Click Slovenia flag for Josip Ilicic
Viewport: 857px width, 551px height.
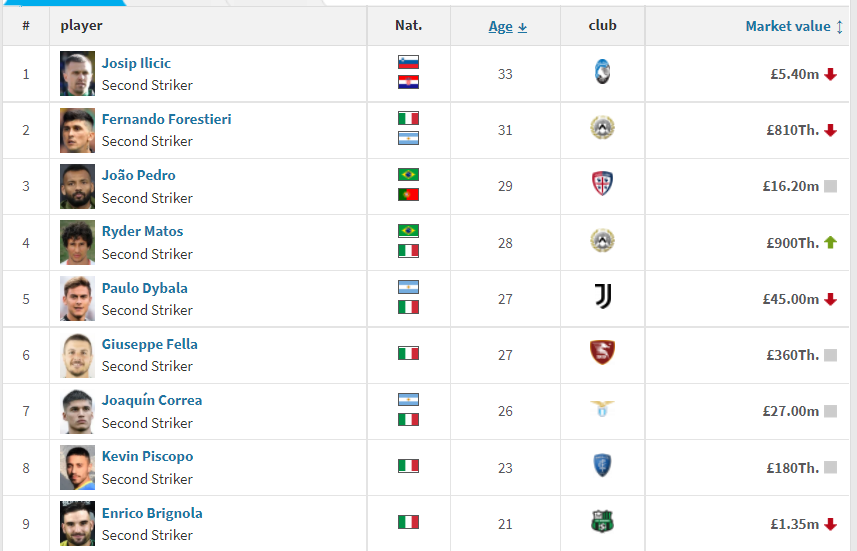[x=408, y=62]
